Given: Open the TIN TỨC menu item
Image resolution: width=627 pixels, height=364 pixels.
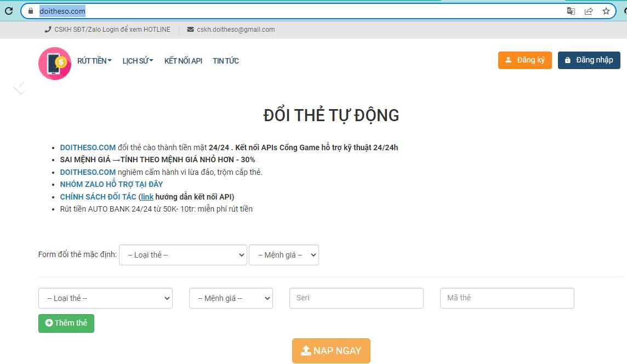Looking at the screenshot, I should 225,61.
